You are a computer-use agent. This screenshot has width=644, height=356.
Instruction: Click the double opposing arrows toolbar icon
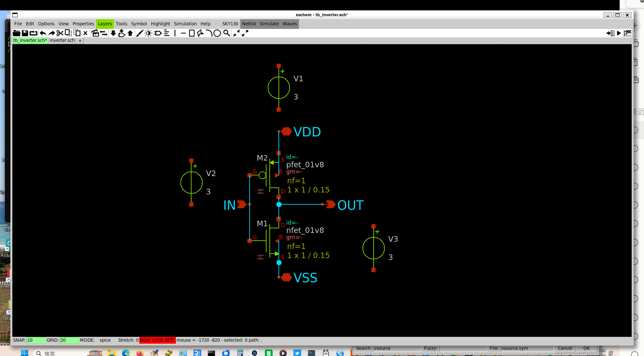[x=104, y=33]
